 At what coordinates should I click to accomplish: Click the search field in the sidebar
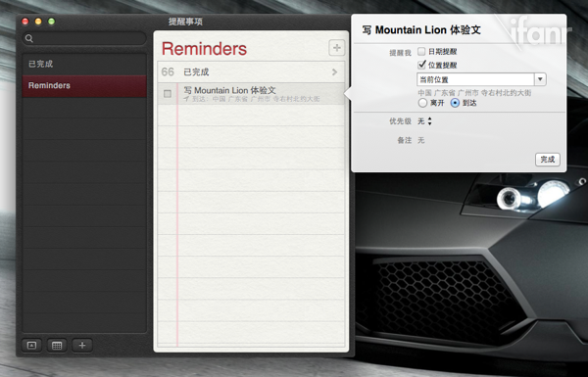84,38
